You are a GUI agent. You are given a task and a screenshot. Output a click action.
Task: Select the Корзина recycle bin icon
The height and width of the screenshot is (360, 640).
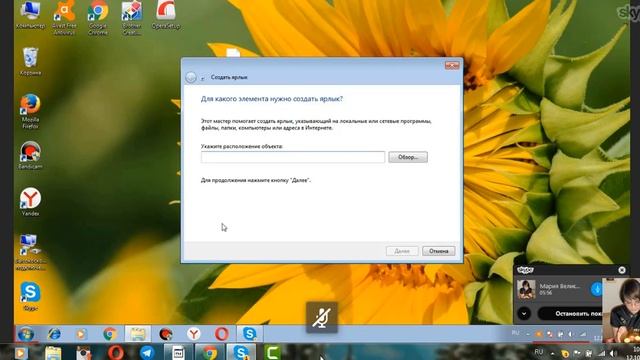[x=31, y=61]
